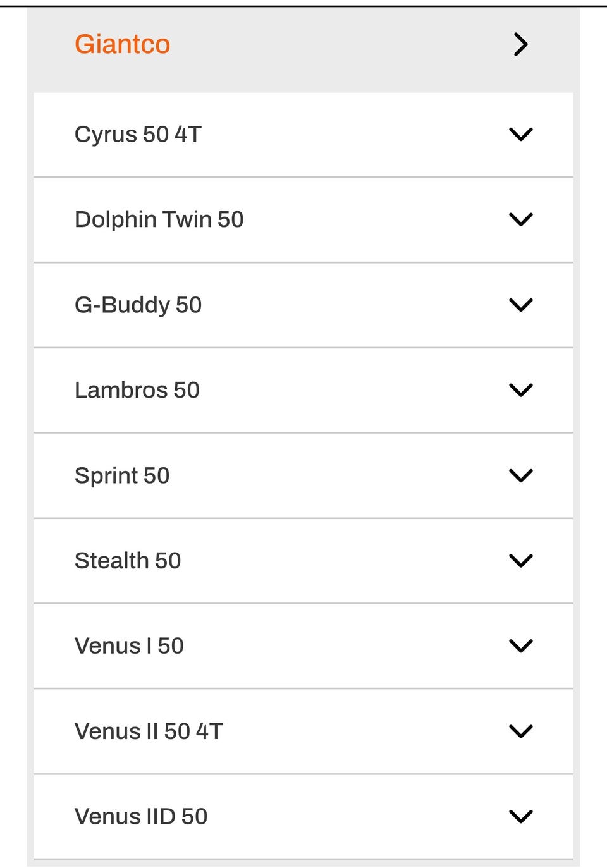Show details via Venus II 50 4T chevron
Screen dimensions: 607x868
[x=520, y=731]
